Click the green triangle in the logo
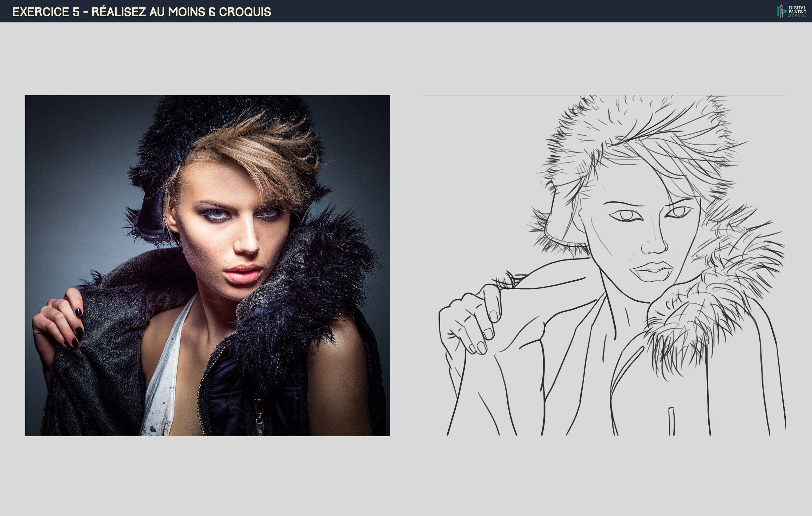This screenshot has height=516, width=812. coord(786,11)
